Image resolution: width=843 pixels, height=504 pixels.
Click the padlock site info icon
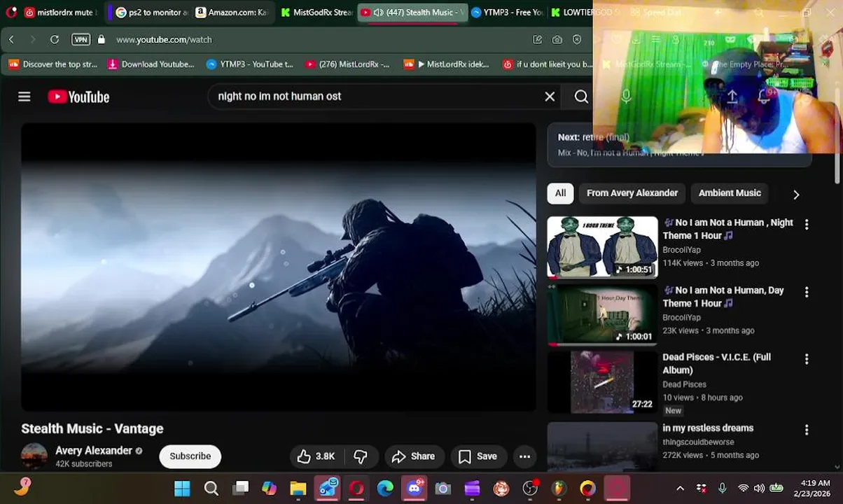point(102,40)
